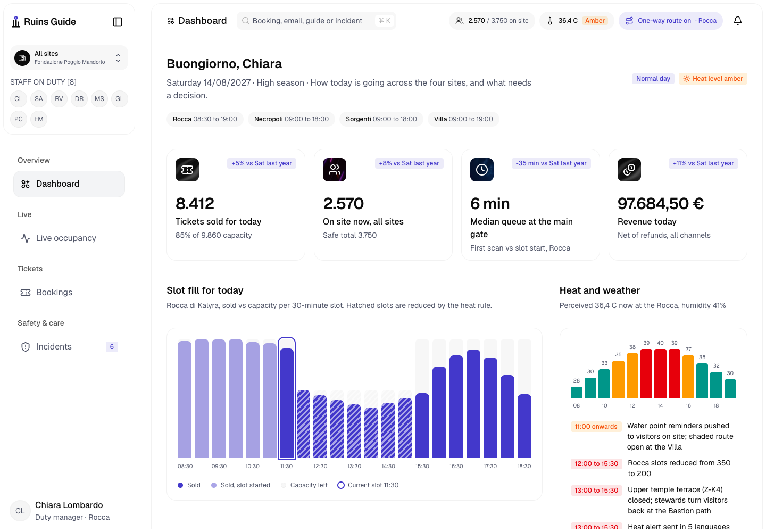The image size is (766, 532).
Task: Click the sun icon in Heat level badge
Action: tap(687, 79)
